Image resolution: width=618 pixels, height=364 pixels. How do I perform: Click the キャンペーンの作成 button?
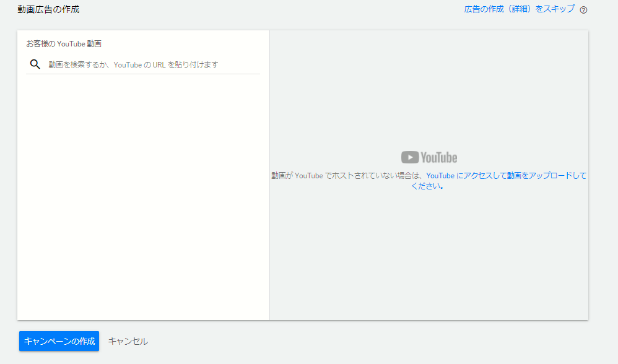coord(59,341)
